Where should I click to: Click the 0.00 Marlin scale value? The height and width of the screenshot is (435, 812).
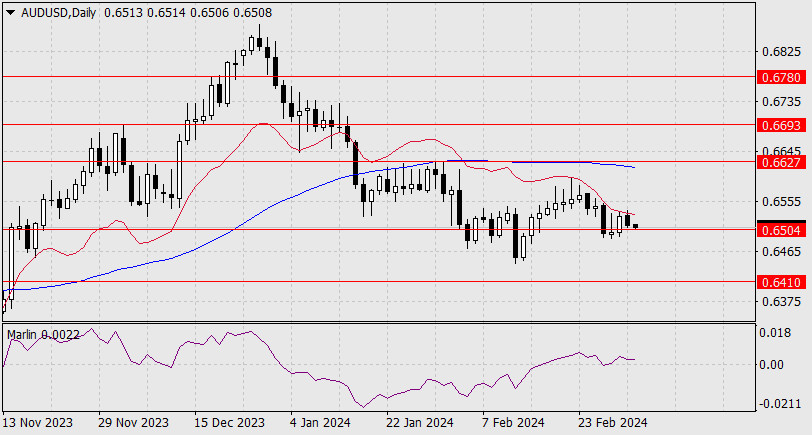(x=771, y=365)
